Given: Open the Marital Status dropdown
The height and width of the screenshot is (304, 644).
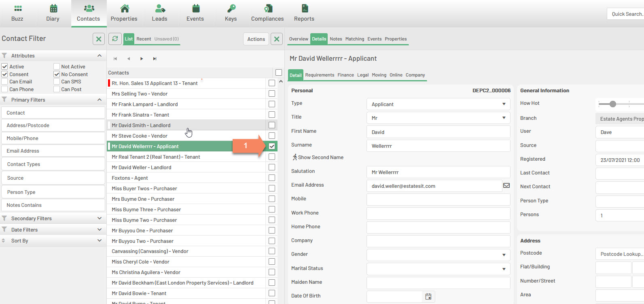Looking at the screenshot, I should (438, 269).
